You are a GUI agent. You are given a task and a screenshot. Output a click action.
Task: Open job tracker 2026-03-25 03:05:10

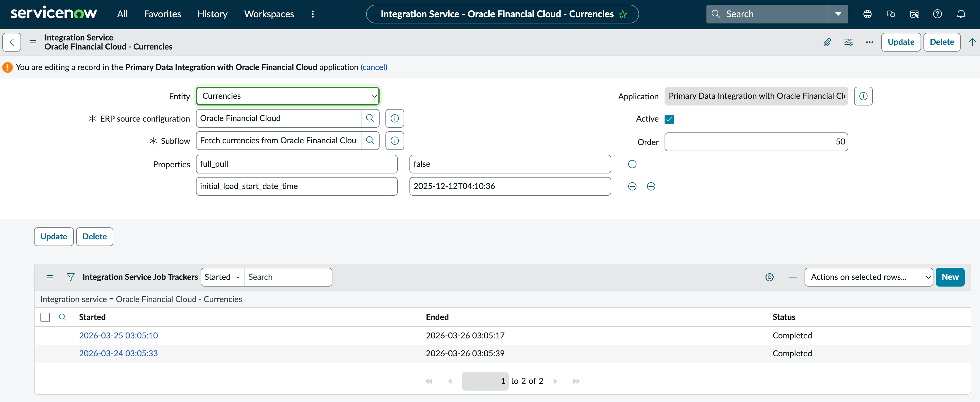118,335
